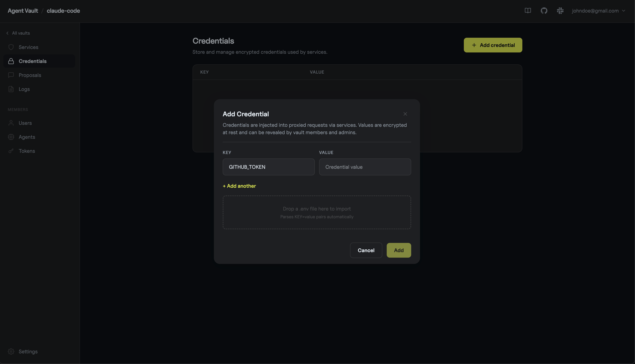Open Services in sidebar

(x=39, y=47)
